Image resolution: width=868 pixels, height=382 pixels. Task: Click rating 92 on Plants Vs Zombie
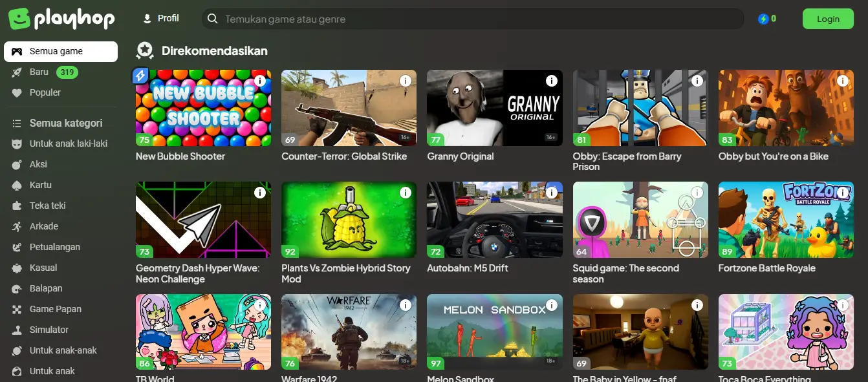coord(290,251)
